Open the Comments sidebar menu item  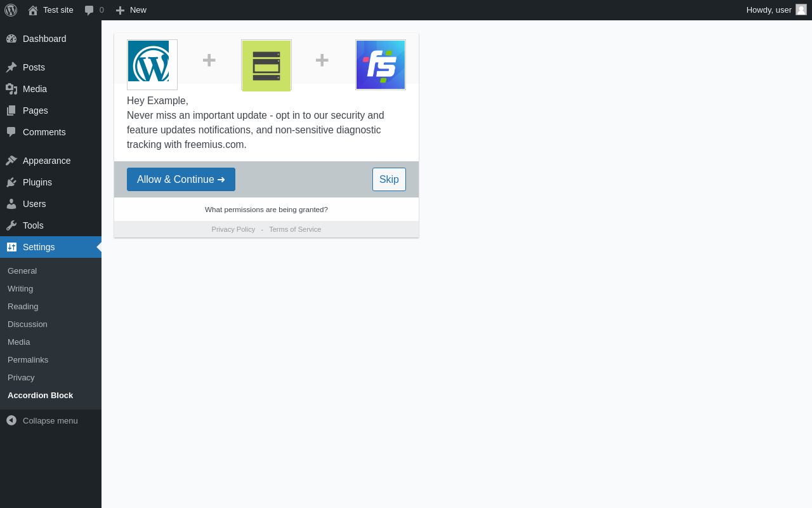tap(51, 132)
